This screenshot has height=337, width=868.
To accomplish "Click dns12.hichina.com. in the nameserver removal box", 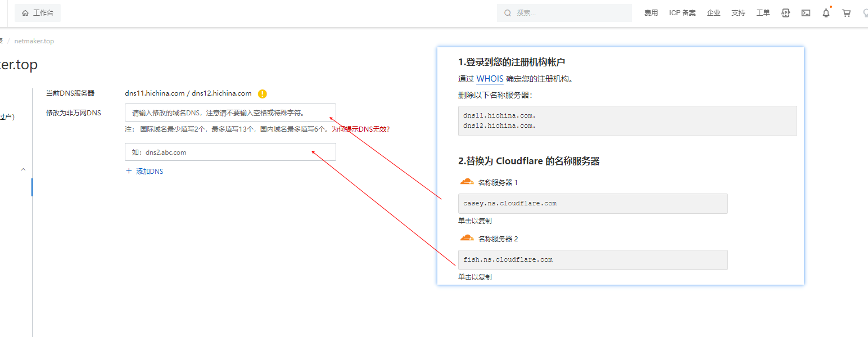I will (499, 125).
